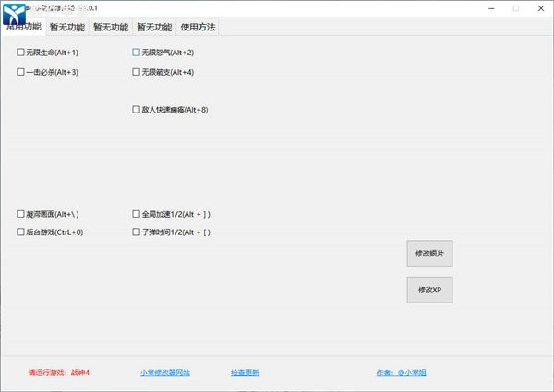This screenshot has height=392, width=554.
Task: Maximize the trainer window
Action: (x=514, y=8)
